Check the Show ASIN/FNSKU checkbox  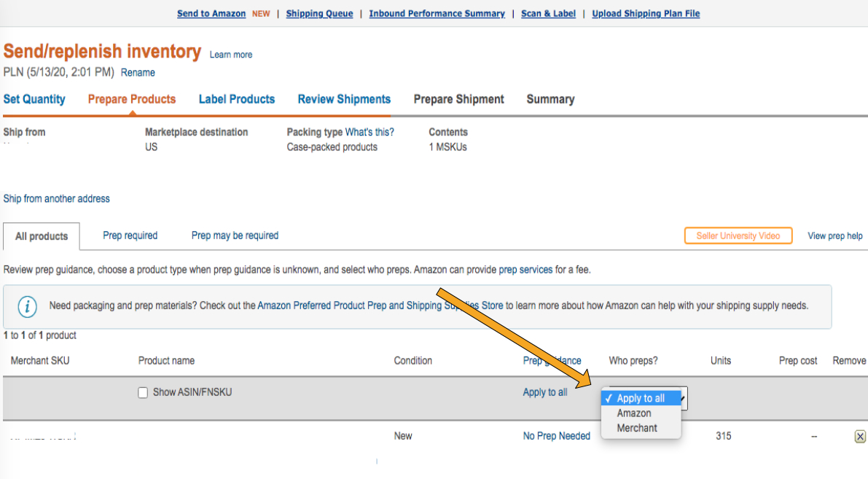pyautogui.click(x=143, y=392)
